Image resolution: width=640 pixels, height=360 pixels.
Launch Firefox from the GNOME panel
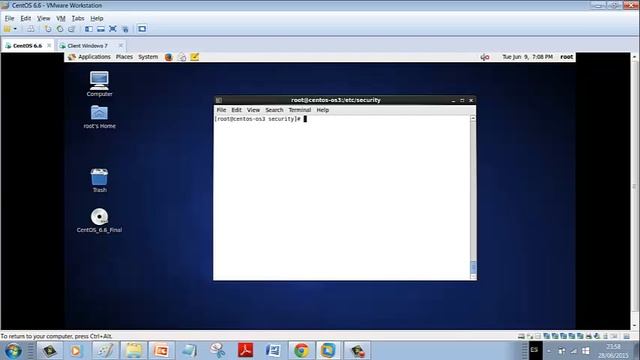pos(169,57)
